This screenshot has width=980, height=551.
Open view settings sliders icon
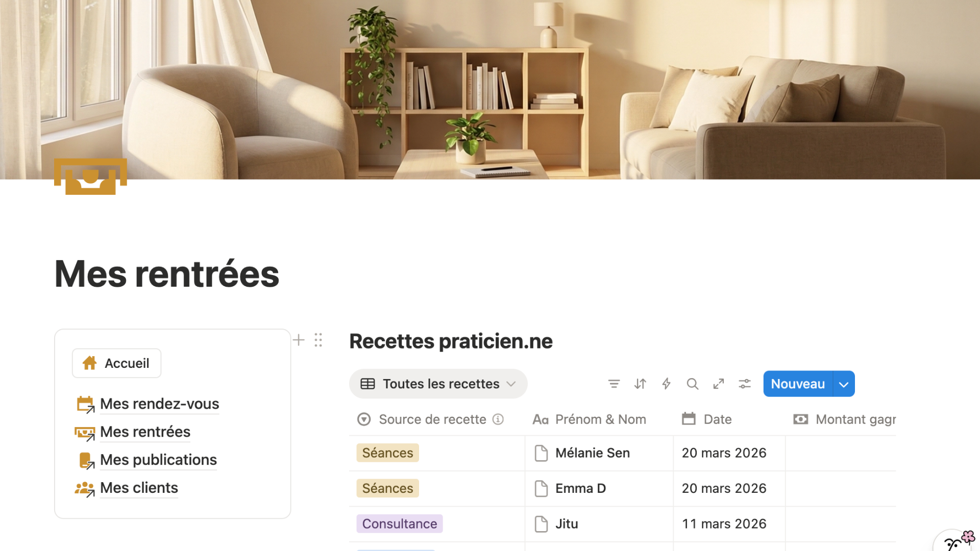(x=745, y=384)
